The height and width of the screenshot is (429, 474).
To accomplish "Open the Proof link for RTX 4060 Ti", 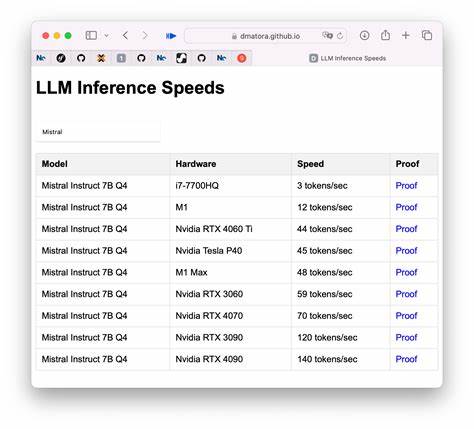I will [x=406, y=229].
